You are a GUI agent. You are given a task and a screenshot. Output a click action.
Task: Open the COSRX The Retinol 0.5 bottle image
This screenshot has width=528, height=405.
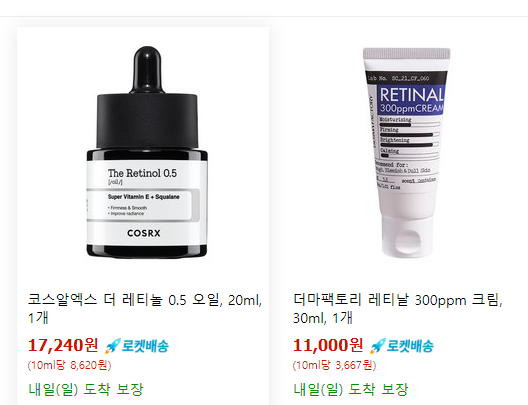tap(147, 153)
